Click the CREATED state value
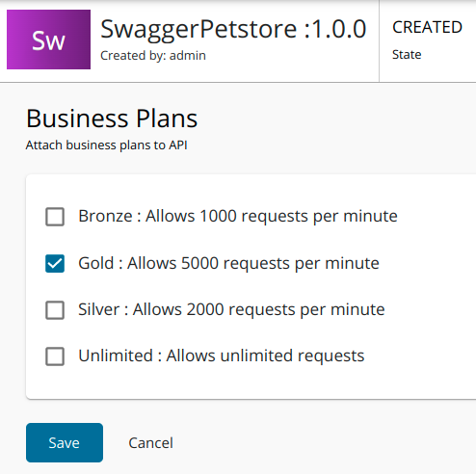476x474 pixels. click(427, 27)
